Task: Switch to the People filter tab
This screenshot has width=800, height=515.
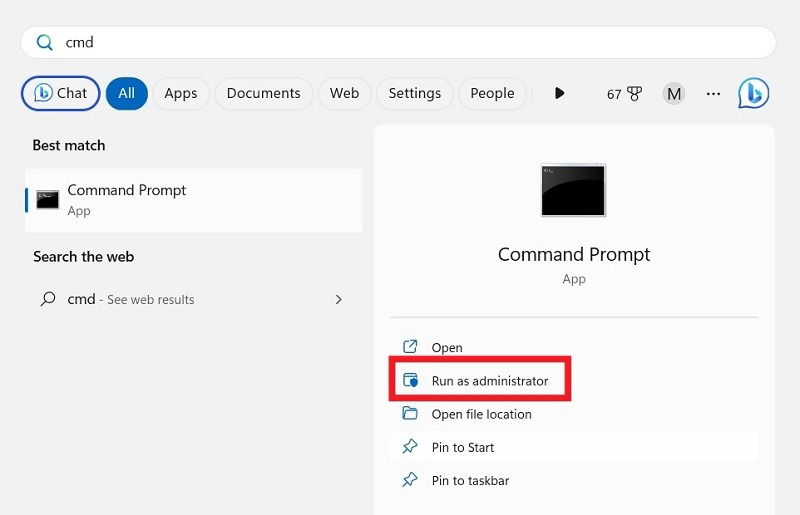Action: (x=492, y=93)
